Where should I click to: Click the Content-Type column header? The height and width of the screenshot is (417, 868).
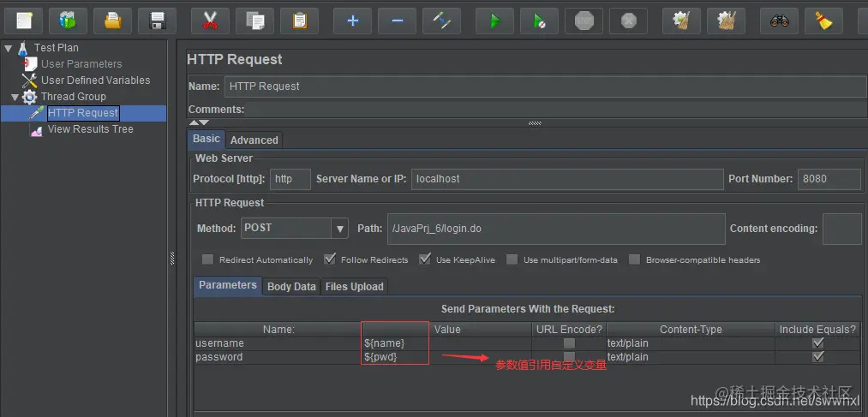(691, 329)
